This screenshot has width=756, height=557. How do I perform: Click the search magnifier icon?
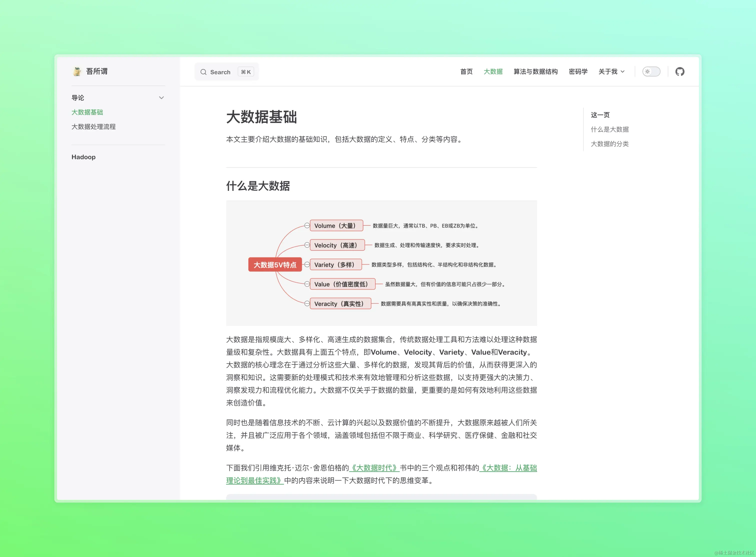tap(203, 72)
